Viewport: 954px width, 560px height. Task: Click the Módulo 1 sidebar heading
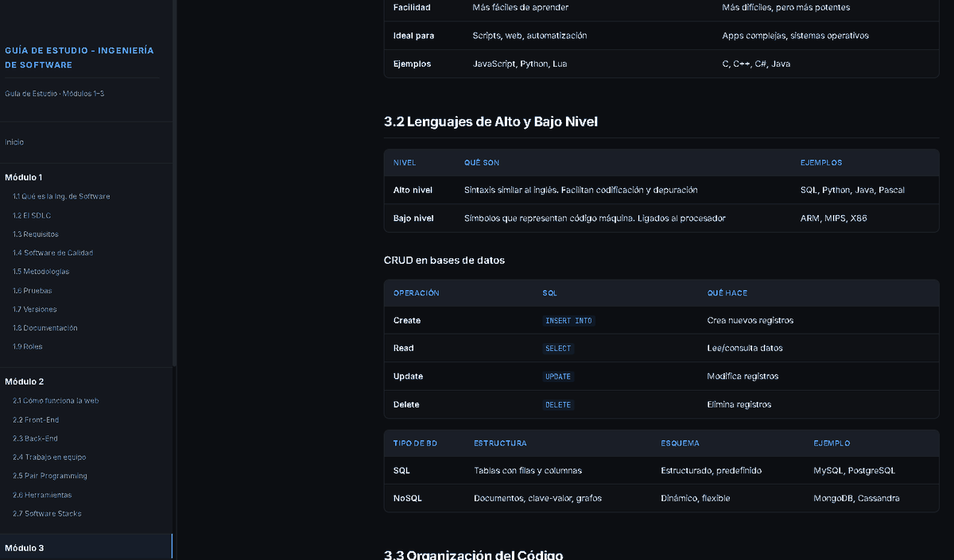click(24, 177)
